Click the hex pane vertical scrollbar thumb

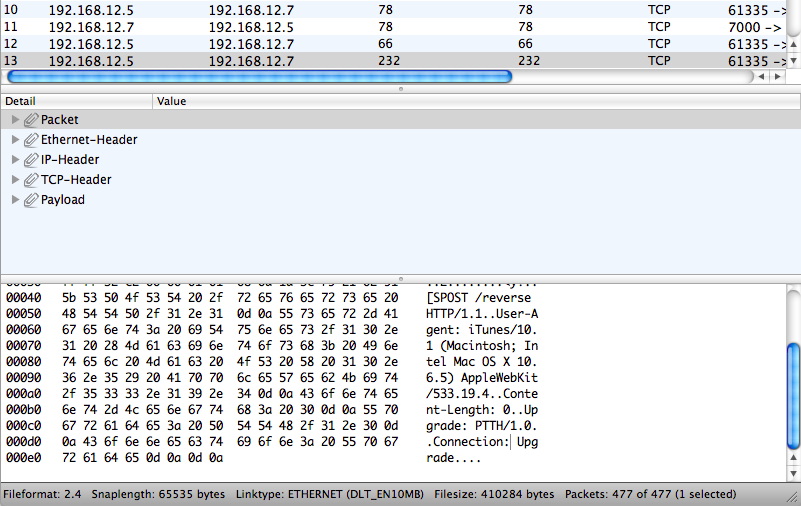(x=793, y=396)
